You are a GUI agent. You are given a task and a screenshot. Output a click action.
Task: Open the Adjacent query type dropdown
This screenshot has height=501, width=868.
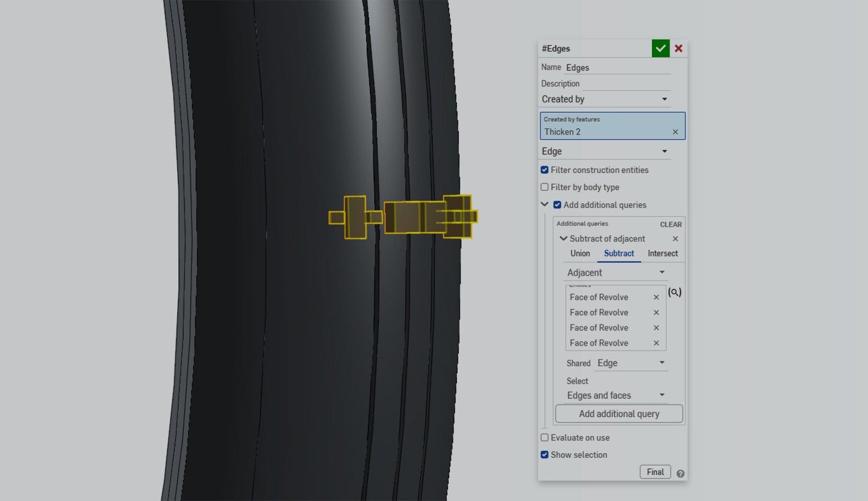tap(616, 272)
